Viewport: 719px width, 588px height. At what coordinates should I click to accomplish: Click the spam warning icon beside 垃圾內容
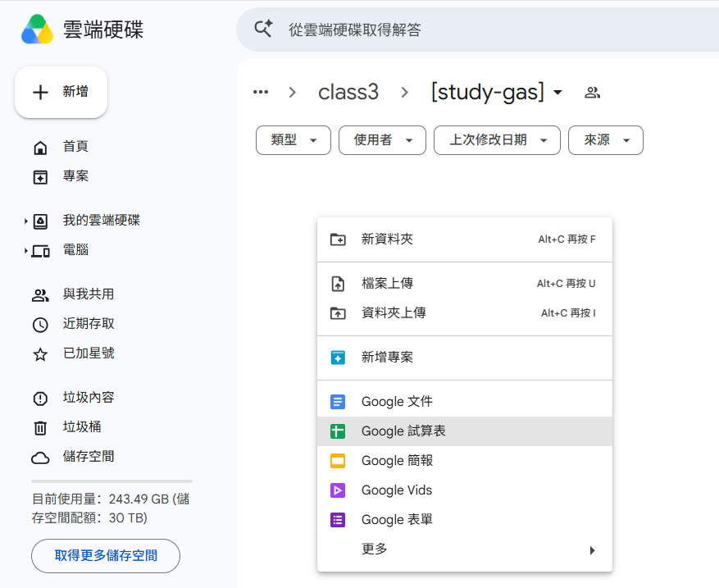click(40, 399)
